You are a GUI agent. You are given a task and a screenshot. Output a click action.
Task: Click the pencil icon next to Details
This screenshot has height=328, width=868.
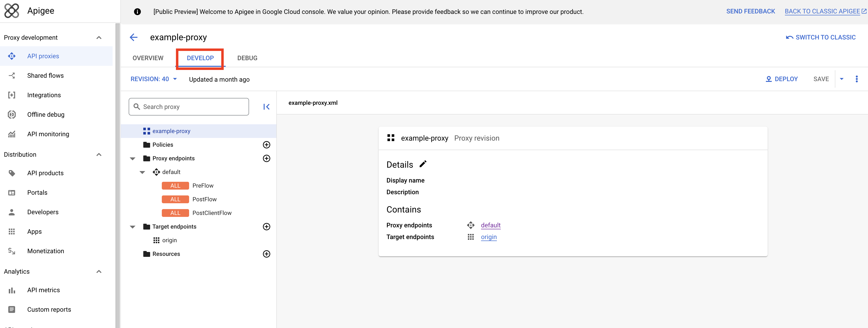click(x=423, y=164)
